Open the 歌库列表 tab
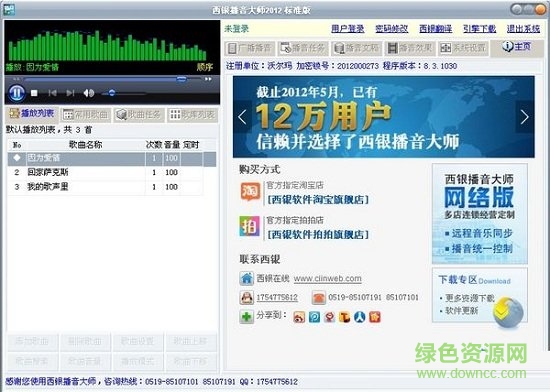Screen dimensions: 550x392 (x=192, y=115)
